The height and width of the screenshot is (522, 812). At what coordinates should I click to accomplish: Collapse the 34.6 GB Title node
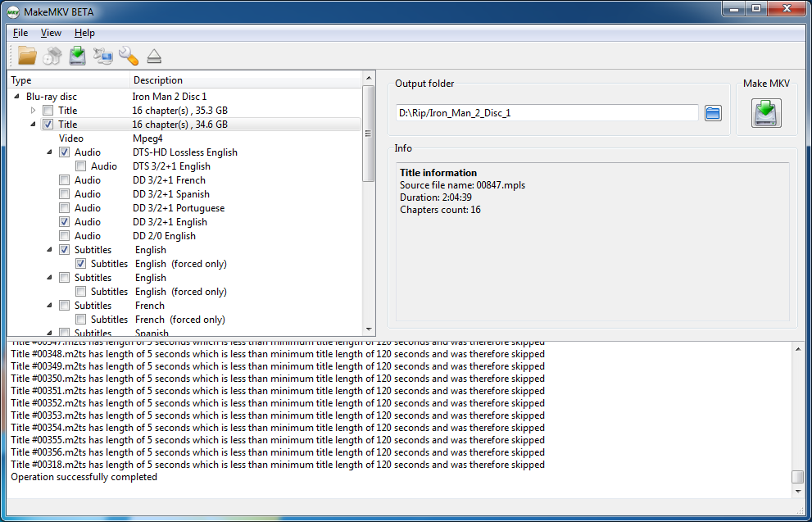(x=33, y=125)
